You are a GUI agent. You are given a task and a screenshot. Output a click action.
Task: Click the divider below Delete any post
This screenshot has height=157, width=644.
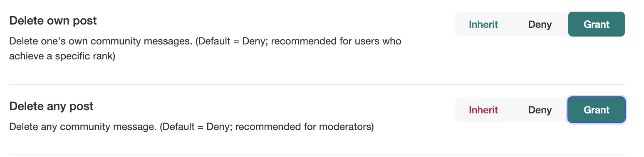pos(317,155)
